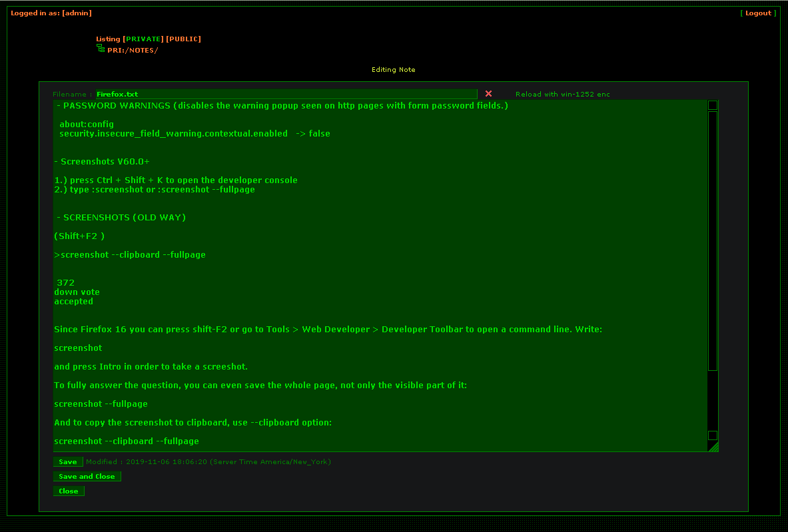788x532 pixels.
Task: Click into the Filename field containing Firefox.txt
Action: [286, 95]
